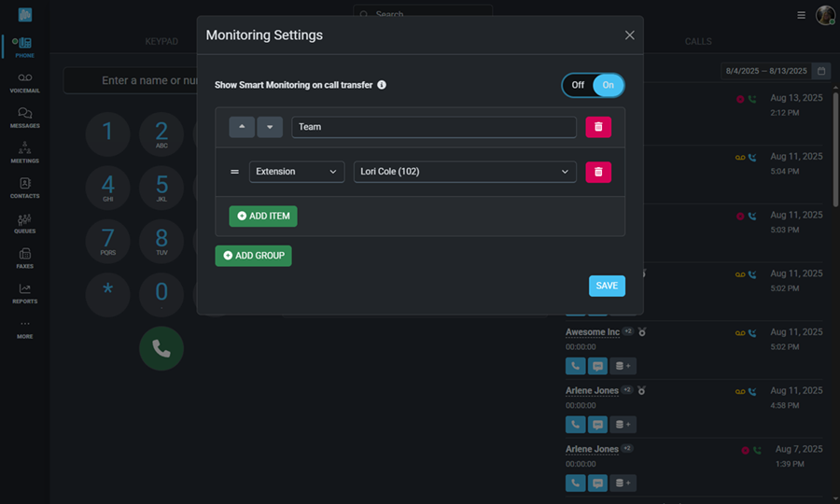The width and height of the screenshot is (840, 504).
Task: Message Arlene Jones from Aug 7 entry
Action: coord(598,483)
